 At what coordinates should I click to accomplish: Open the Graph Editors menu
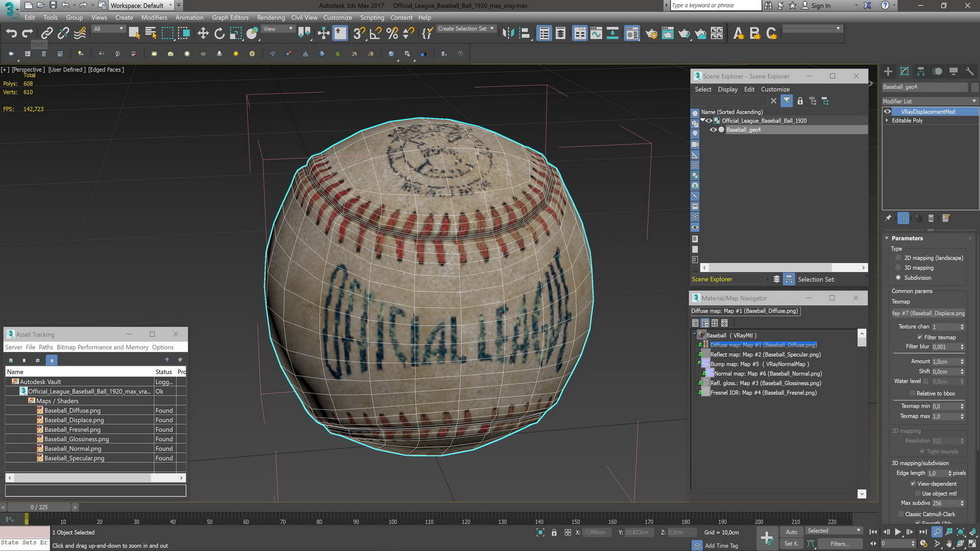(230, 17)
